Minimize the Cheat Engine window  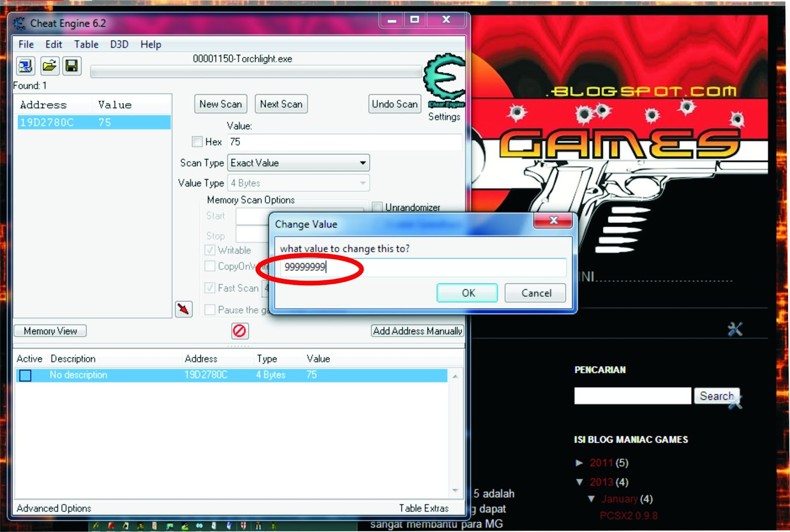pos(392,20)
